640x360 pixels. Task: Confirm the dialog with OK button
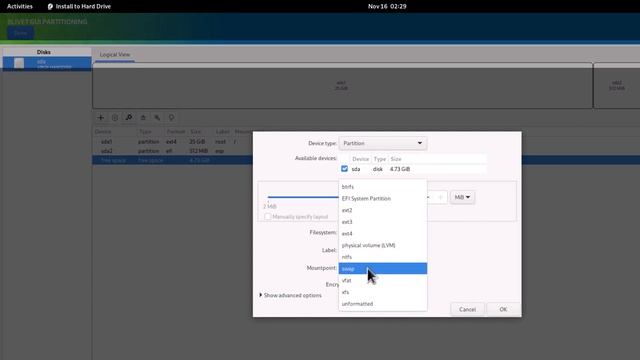pos(503,309)
